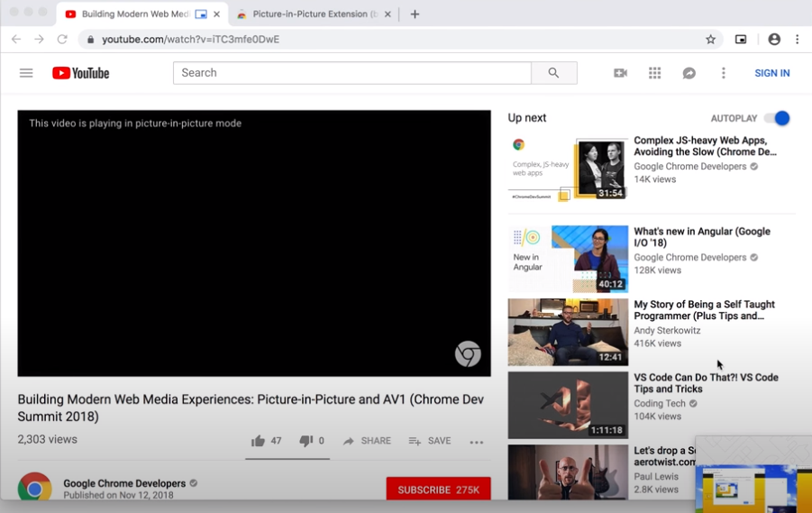The height and width of the screenshot is (513, 812).
Task: Open a new browser tab
Action: point(415,14)
